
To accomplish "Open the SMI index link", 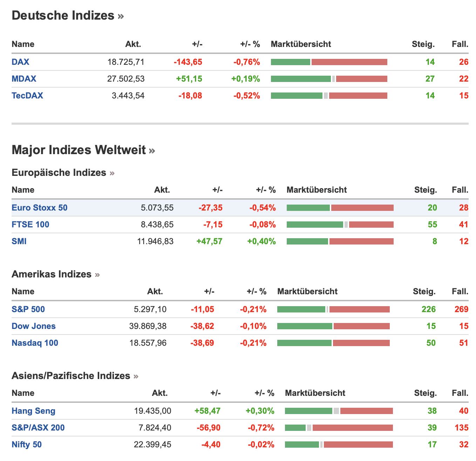I will pyautogui.click(x=19, y=241).
